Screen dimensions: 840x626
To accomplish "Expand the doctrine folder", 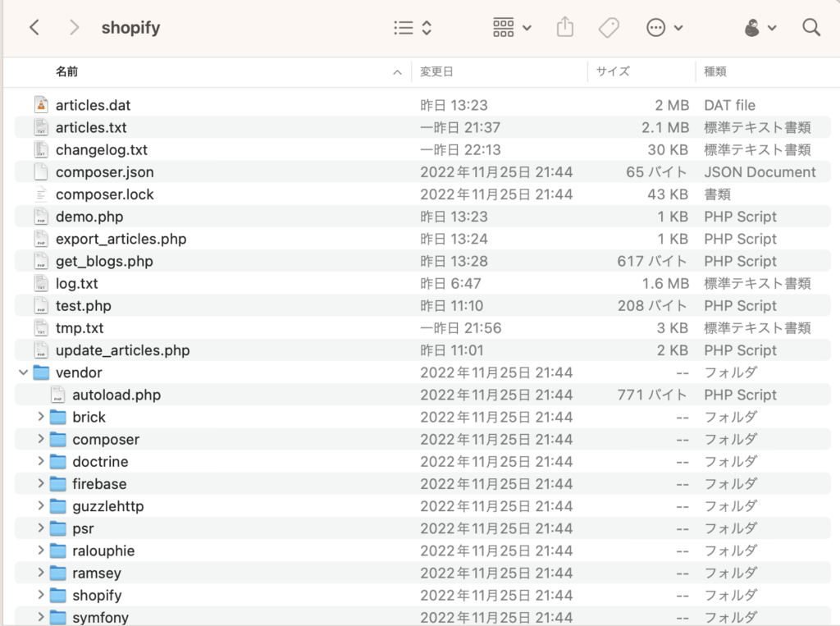I will pyautogui.click(x=41, y=461).
